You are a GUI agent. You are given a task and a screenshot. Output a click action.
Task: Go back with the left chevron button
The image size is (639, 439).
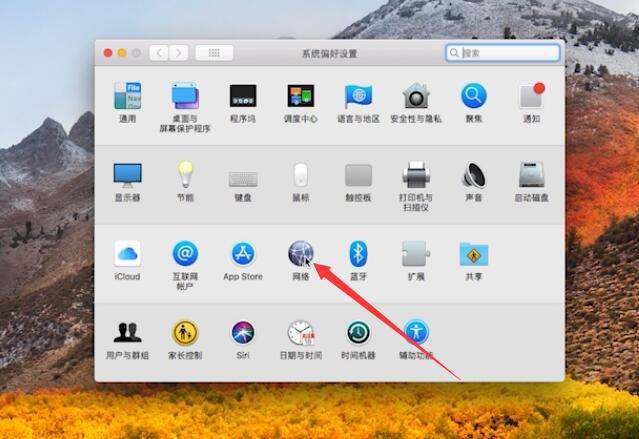pos(159,53)
